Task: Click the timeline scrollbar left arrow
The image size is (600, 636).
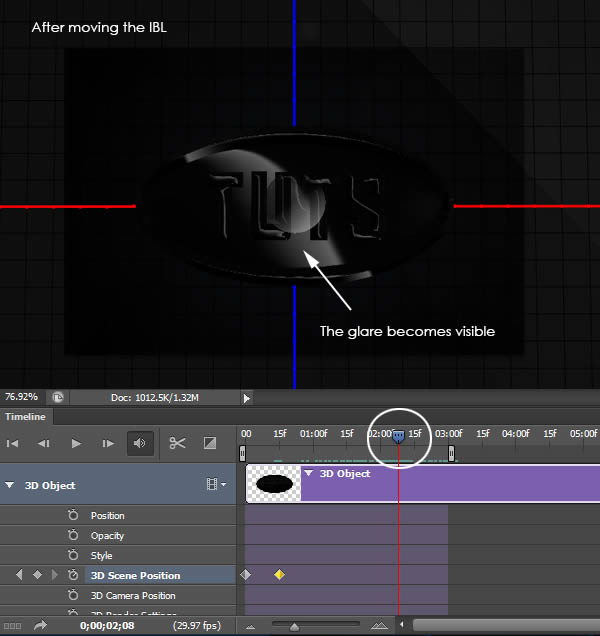Action: point(402,625)
